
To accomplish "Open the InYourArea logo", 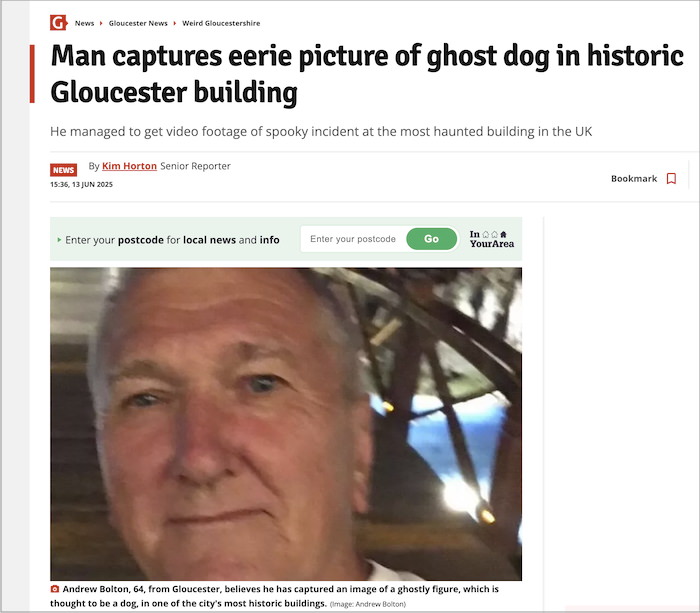I will tap(492, 239).
